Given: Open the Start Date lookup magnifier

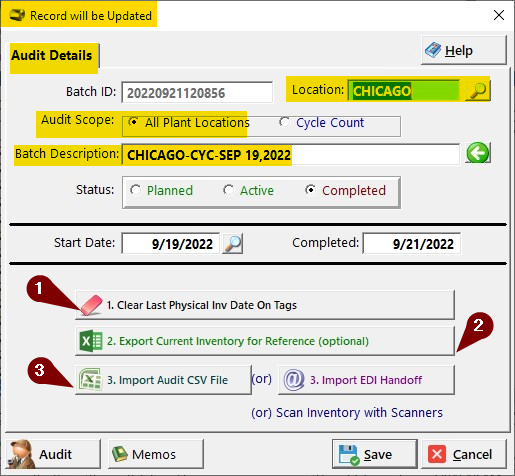Looking at the screenshot, I should (x=232, y=243).
